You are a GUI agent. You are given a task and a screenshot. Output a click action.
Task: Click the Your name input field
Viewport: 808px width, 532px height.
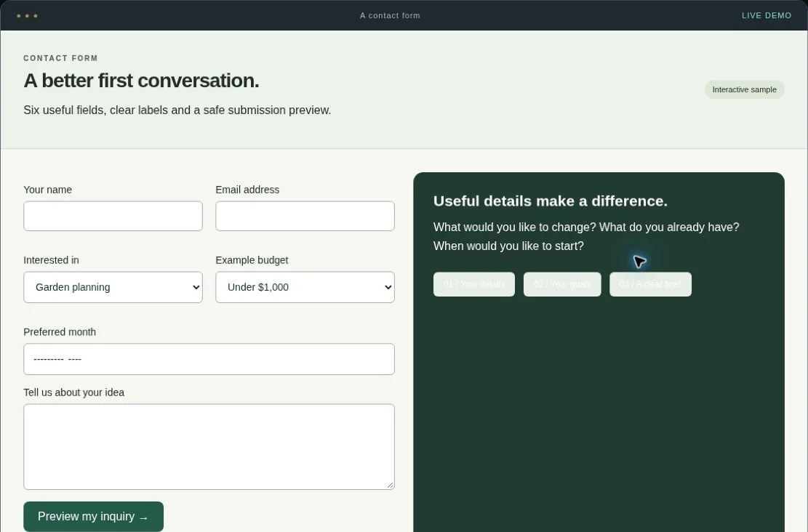[113, 216]
